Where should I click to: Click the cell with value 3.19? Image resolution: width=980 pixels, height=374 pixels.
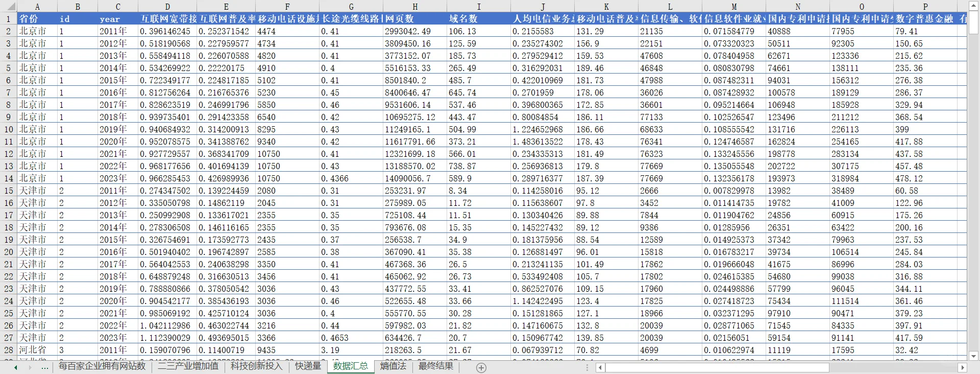(x=351, y=350)
